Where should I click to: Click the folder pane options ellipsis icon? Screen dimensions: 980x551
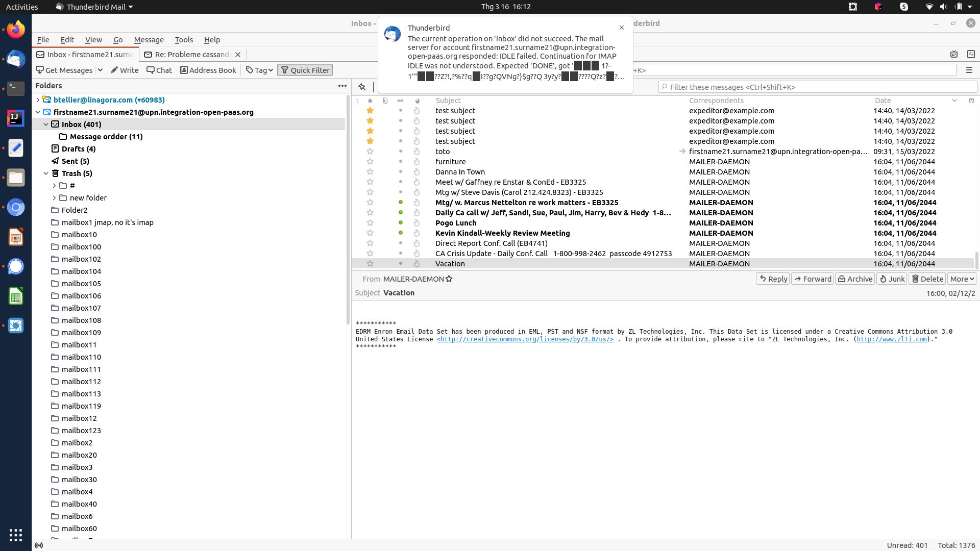click(x=342, y=86)
